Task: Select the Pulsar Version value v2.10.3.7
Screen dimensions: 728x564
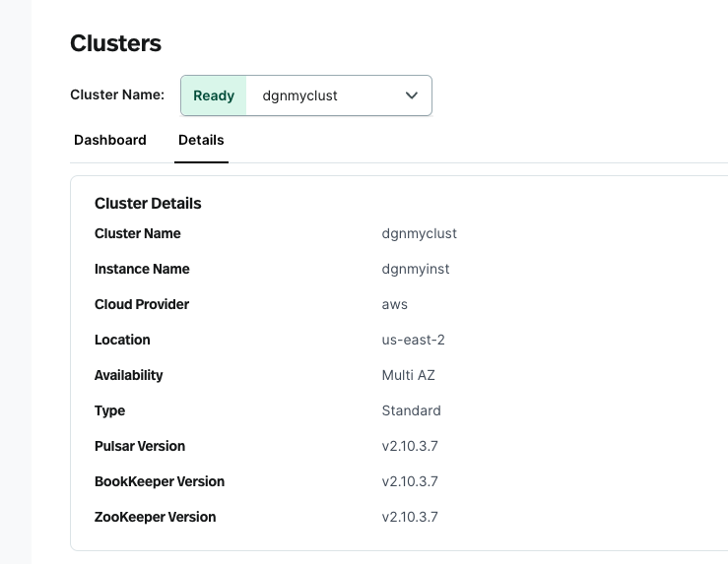Action: click(410, 446)
